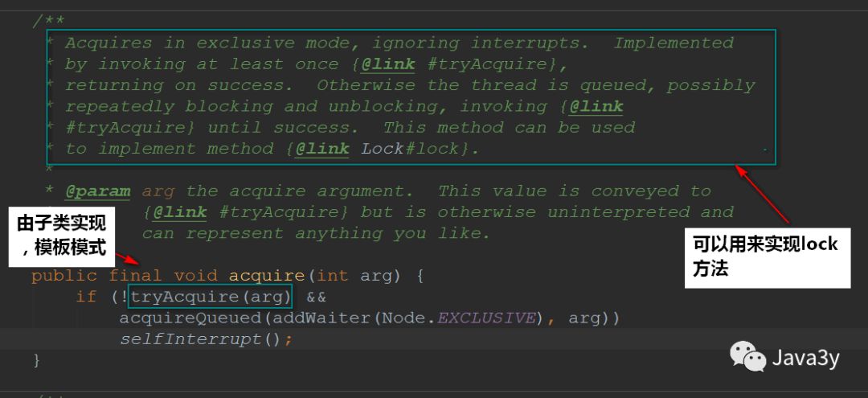The height and width of the screenshot is (398, 868).
Task: Click the EXCLUSIVE constant
Action: tap(486, 318)
